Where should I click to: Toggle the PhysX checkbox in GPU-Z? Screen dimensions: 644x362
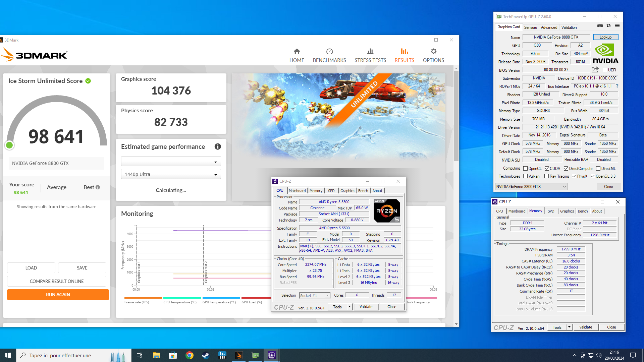(574, 176)
